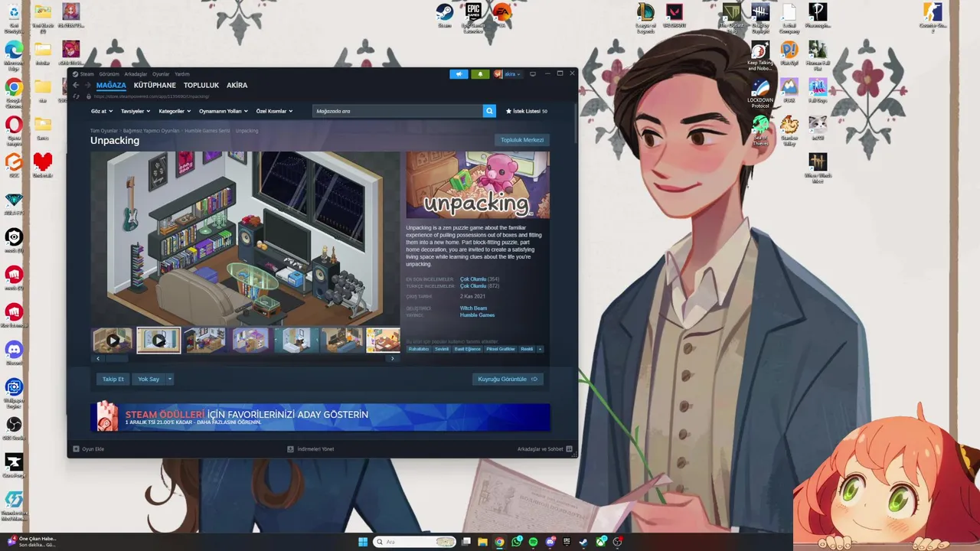The height and width of the screenshot is (551, 980).
Task: Click the Windows taskbar search box
Action: point(415,542)
